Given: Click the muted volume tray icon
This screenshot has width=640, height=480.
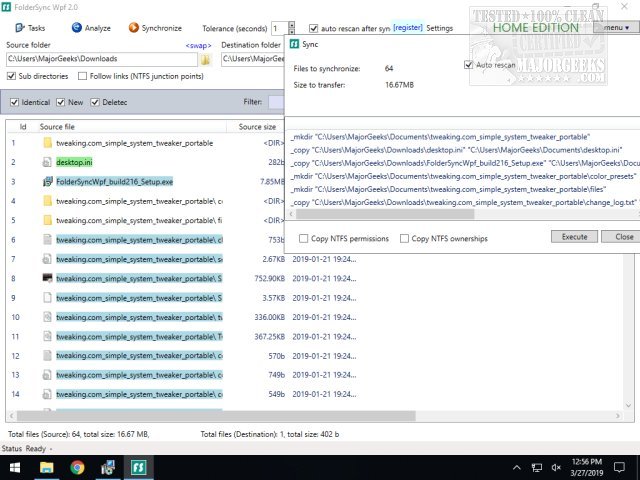Looking at the screenshot, I should [x=556, y=468].
